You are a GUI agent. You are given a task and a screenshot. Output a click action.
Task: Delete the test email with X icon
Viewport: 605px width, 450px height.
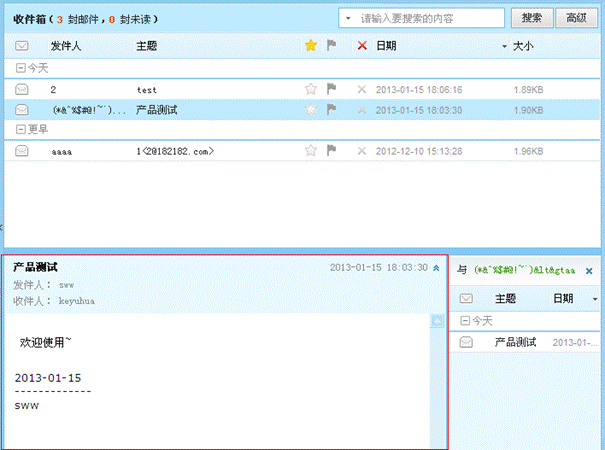(362, 90)
